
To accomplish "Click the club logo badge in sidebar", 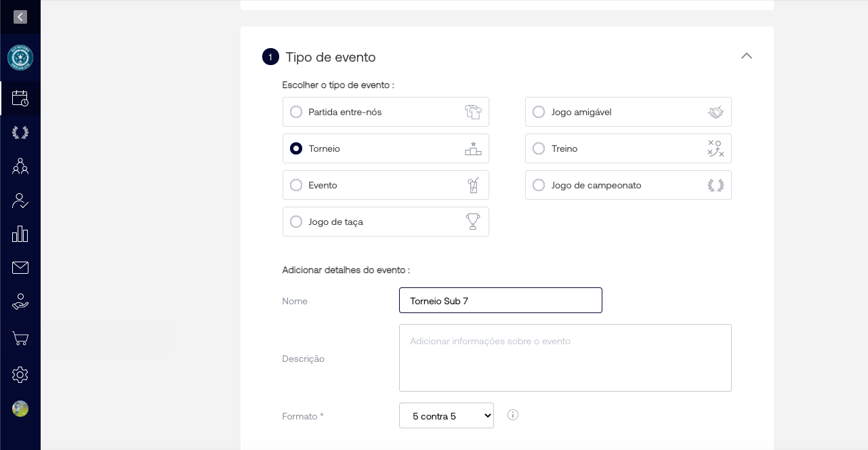I will point(20,58).
